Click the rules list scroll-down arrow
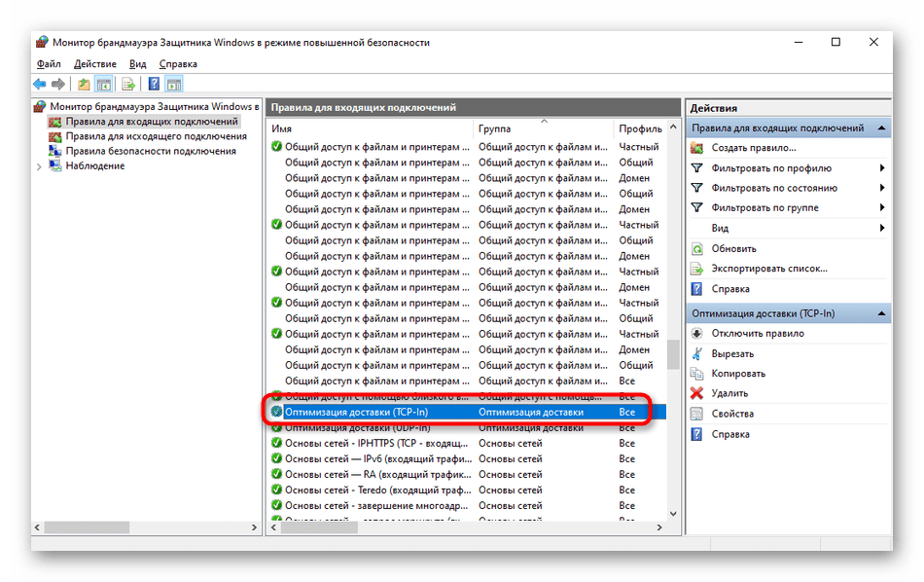924x582 pixels. tap(673, 514)
